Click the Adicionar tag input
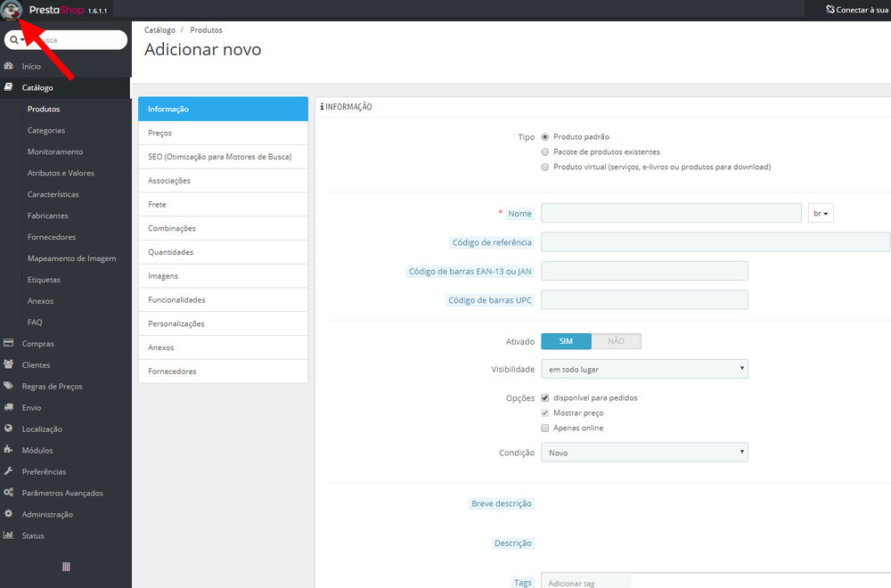The width and height of the screenshot is (891, 588). [x=587, y=583]
